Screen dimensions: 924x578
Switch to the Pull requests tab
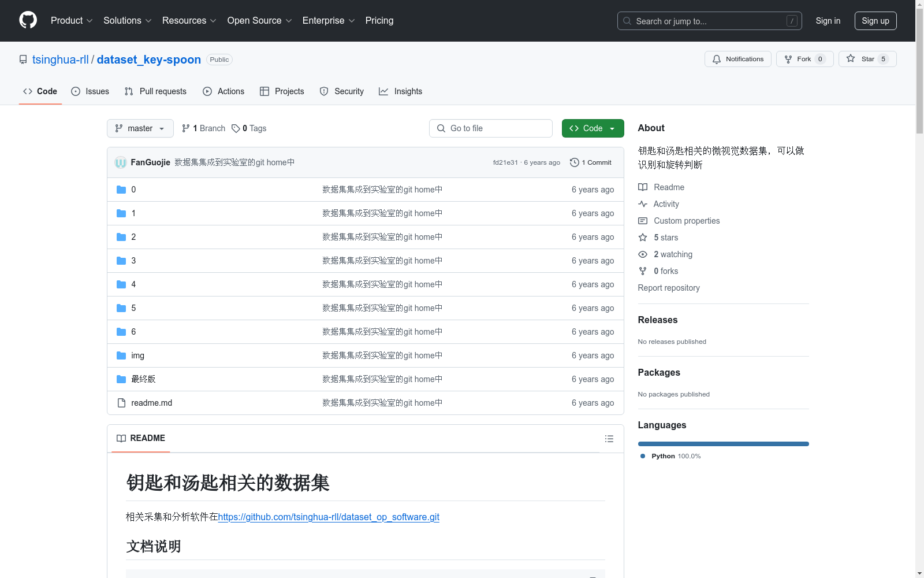coord(155,91)
